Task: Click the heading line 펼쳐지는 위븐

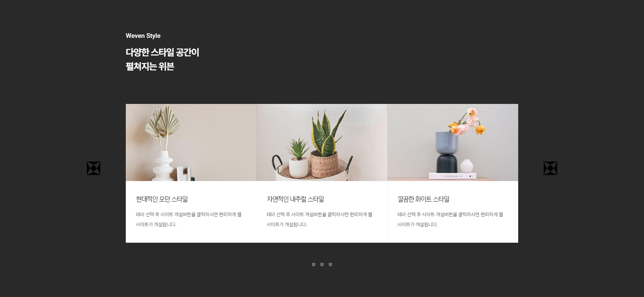Action: point(150,66)
